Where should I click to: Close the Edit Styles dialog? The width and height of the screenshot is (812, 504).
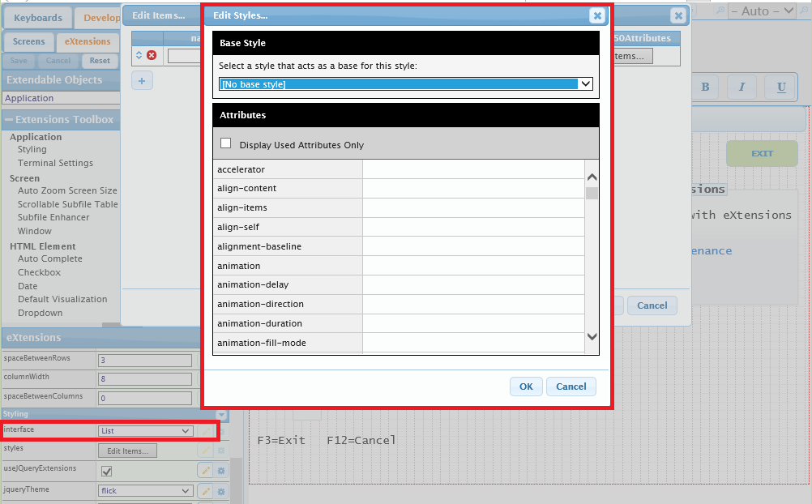point(596,15)
